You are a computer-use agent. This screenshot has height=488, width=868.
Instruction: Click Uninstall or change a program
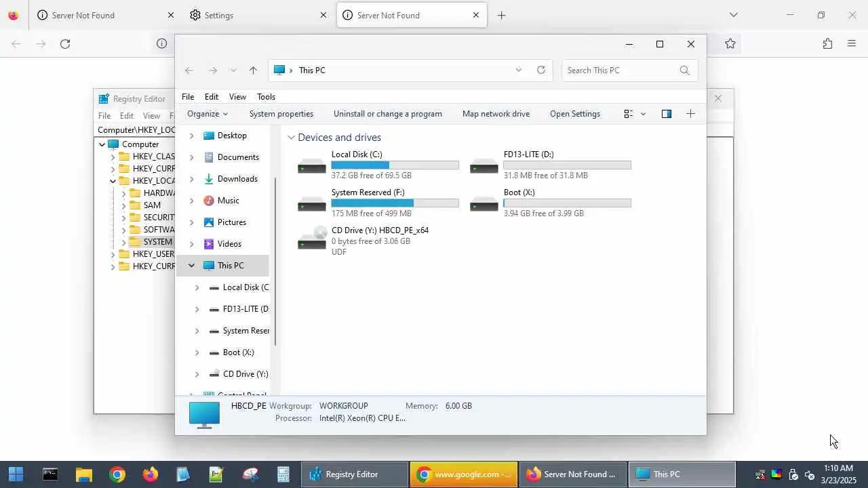coord(388,114)
